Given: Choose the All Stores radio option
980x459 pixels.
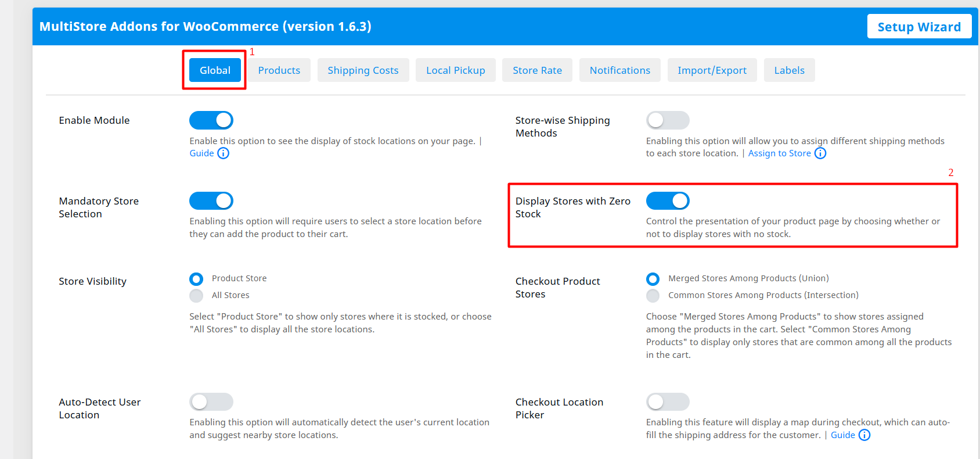Looking at the screenshot, I should point(196,296).
